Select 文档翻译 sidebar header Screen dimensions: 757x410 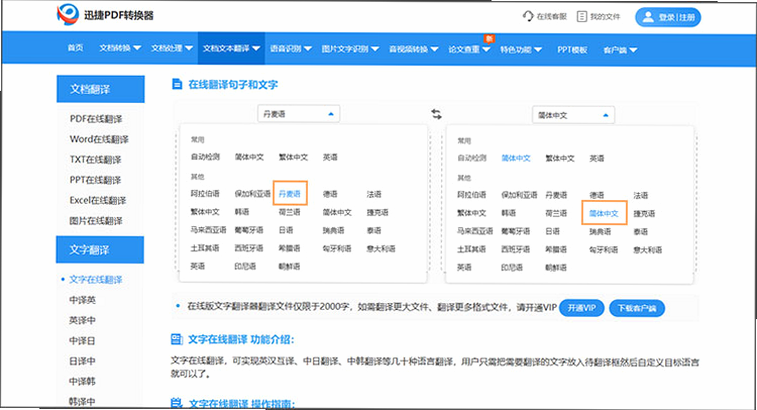(100, 89)
